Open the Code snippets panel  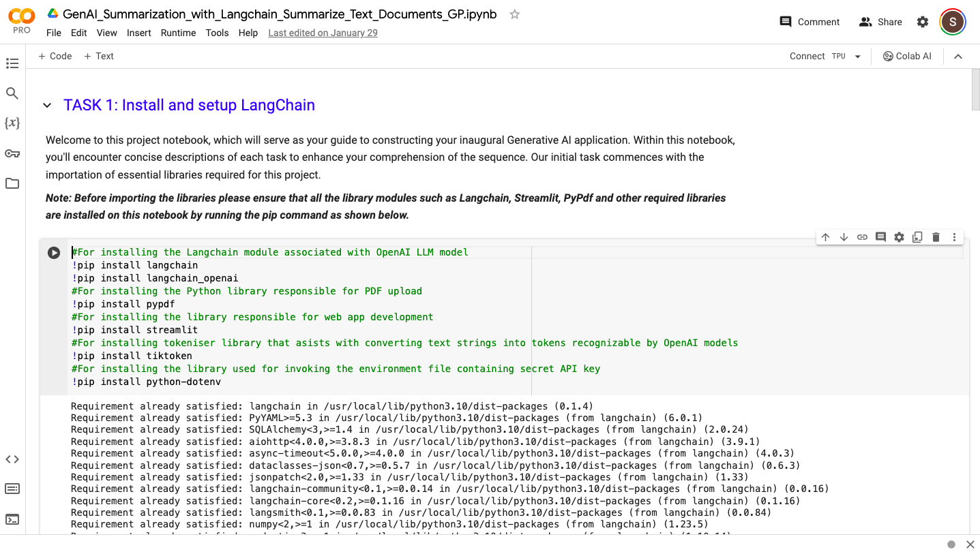click(x=12, y=459)
